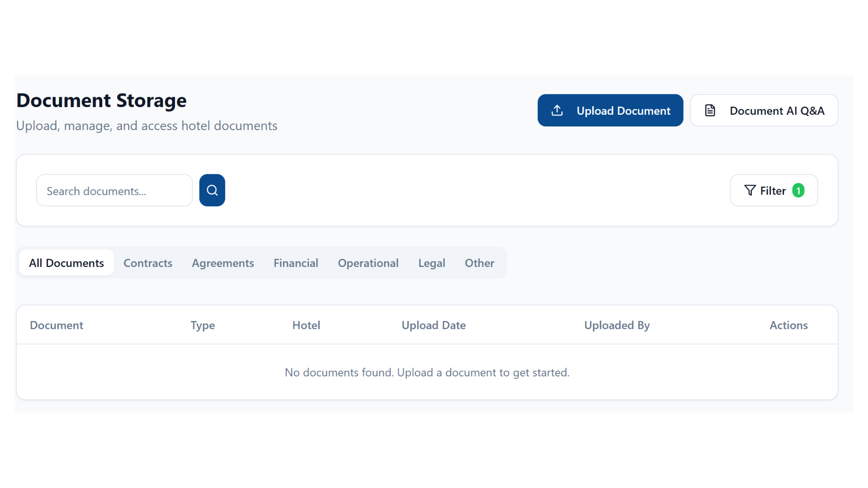868x488 pixels.
Task: Click the Hotel column header
Action: pos(306,325)
